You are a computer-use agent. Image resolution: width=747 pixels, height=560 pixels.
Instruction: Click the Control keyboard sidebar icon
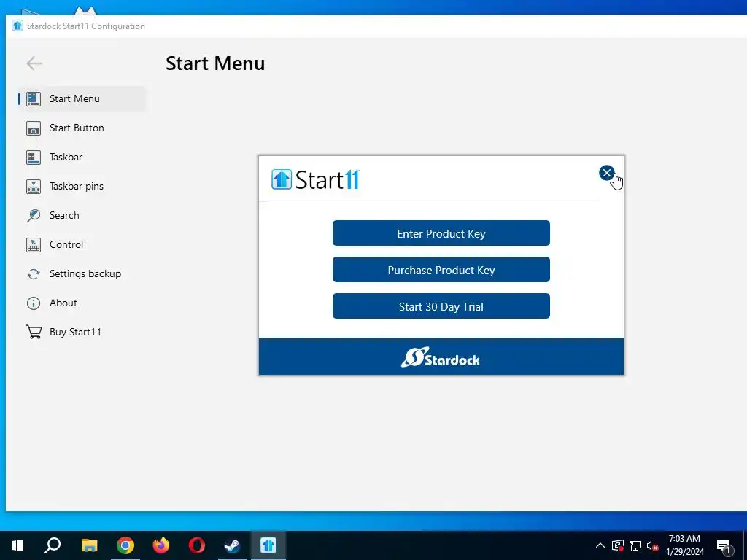pyautogui.click(x=34, y=245)
